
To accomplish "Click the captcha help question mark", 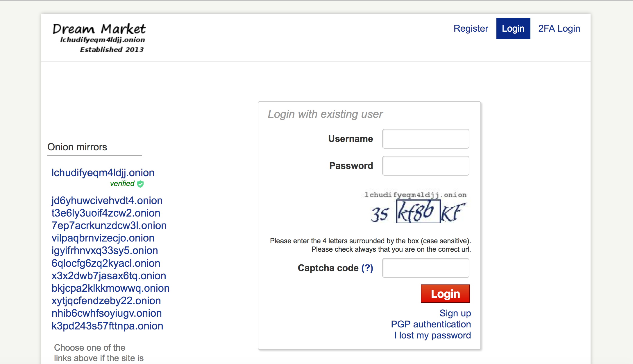I will click(x=367, y=268).
